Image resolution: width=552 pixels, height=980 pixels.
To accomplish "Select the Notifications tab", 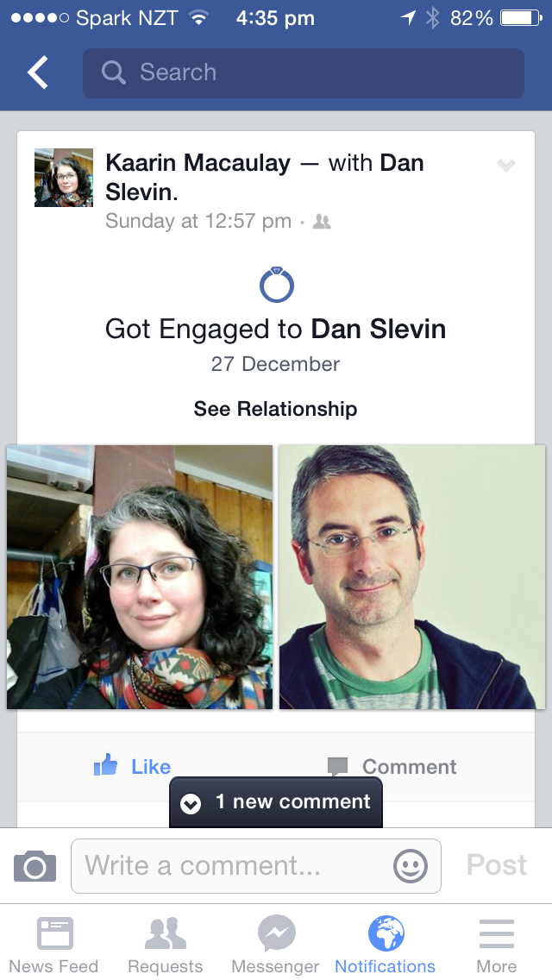I will tap(385, 945).
